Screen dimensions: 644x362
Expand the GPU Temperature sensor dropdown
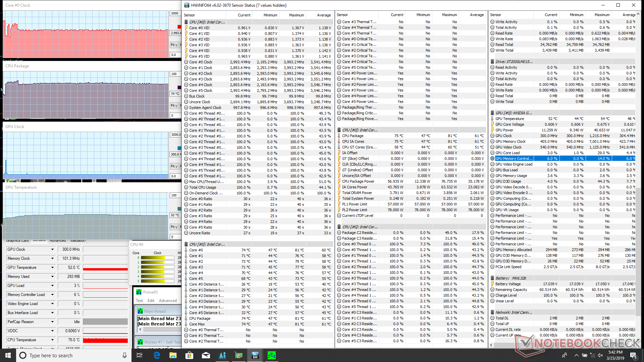tap(52, 267)
